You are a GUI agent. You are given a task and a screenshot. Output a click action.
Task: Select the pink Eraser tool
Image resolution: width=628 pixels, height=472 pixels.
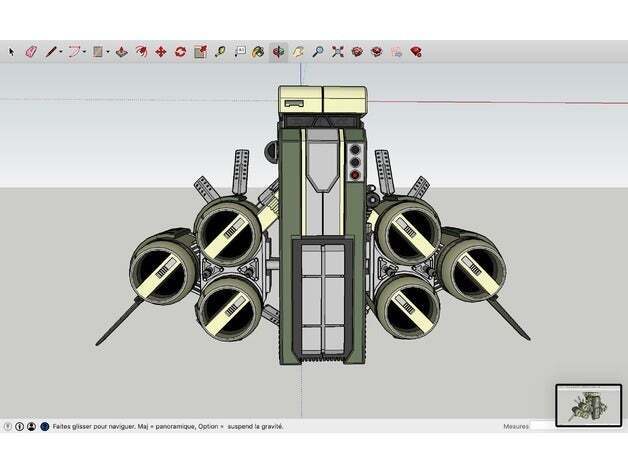coord(31,52)
